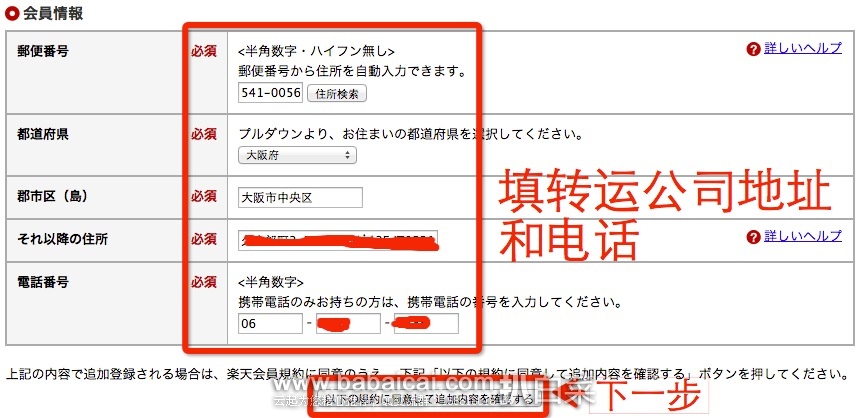
Task: Click the 郵便番号 row label
Action: [43, 51]
